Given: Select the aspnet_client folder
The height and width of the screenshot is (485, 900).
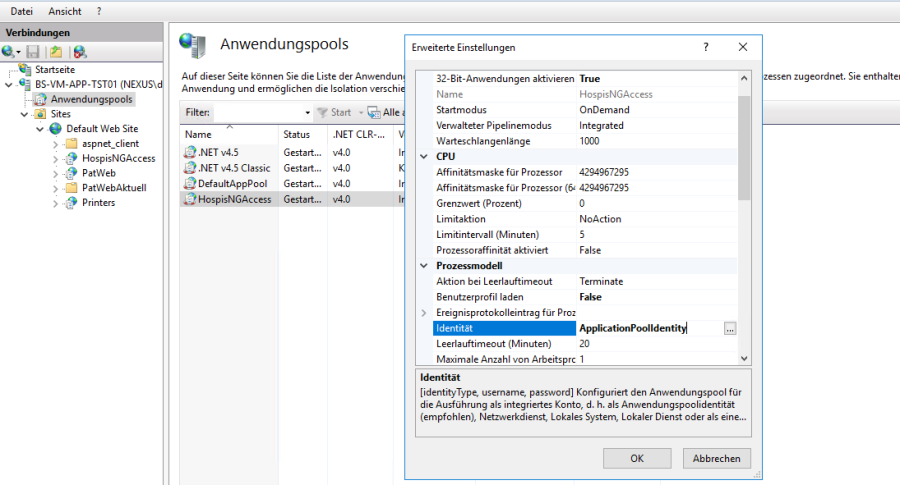Looking at the screenshot, I should click(109, 143).
